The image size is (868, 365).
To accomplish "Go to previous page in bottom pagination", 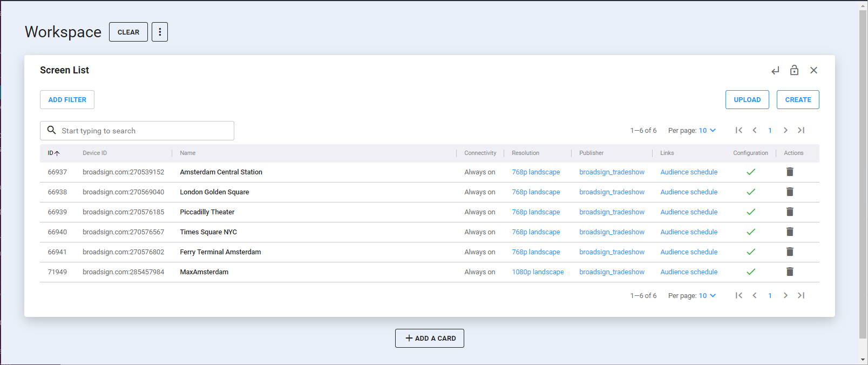I will click(x=755, y=295).
